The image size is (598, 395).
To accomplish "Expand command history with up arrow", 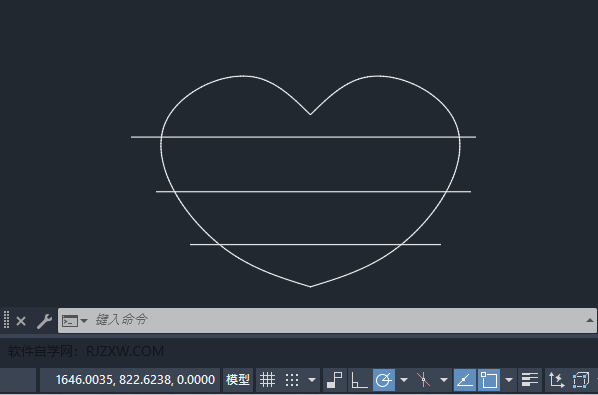I will (590, 320).
